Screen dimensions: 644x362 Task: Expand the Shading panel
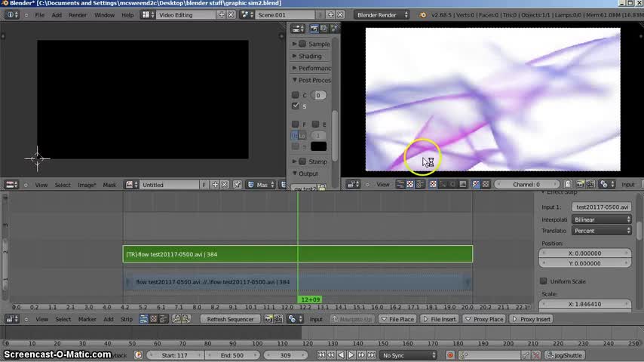[295, 56]
